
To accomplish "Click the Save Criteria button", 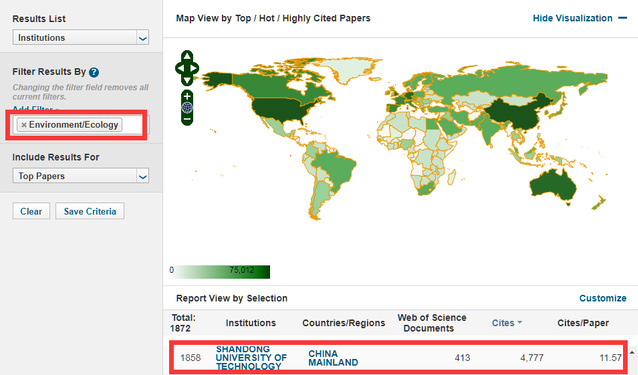I will coord(90,211).
